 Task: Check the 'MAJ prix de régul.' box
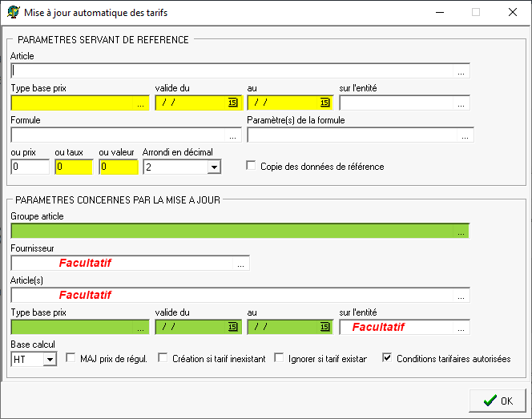coord(71,358)
